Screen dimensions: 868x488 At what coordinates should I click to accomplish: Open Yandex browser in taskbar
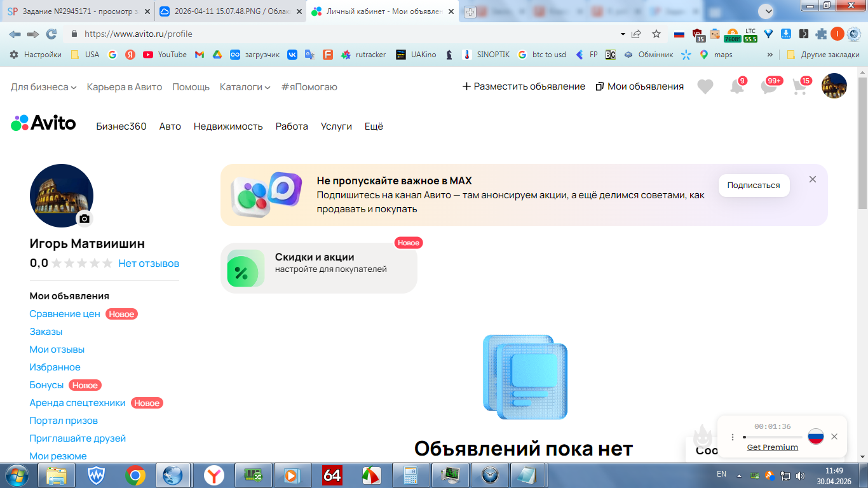(x=214, y=475)
